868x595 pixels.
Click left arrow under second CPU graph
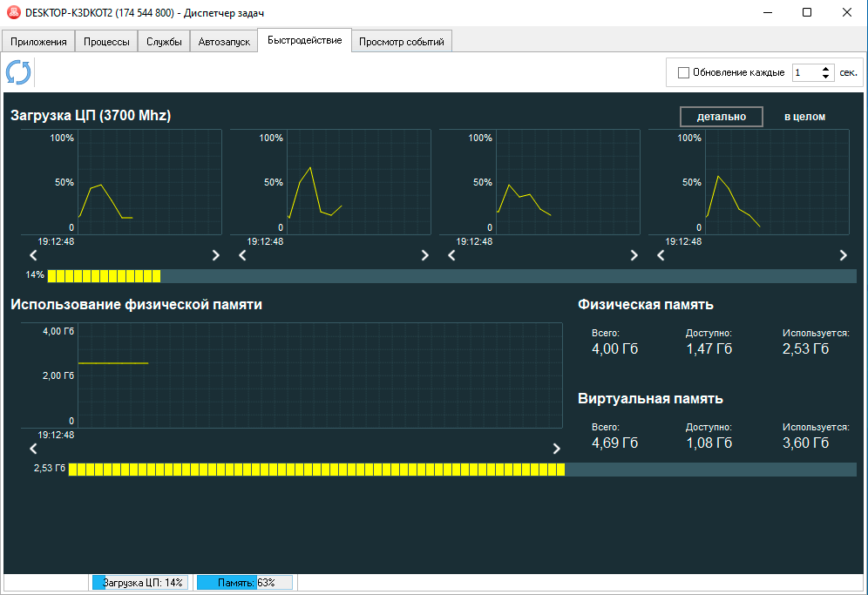click(x=242, y=255)
